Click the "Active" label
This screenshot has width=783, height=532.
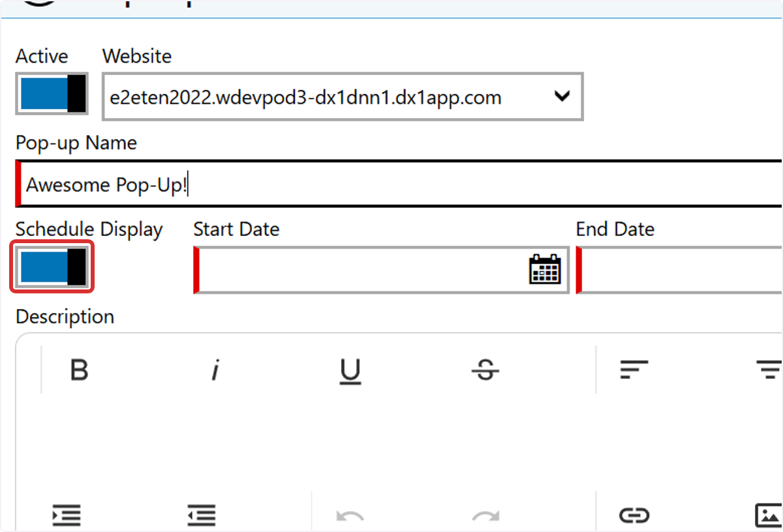point(42,56)
